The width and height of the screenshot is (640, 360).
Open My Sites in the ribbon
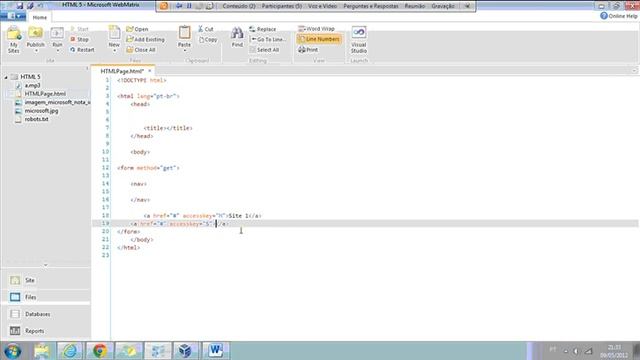(x=13, y=39)
